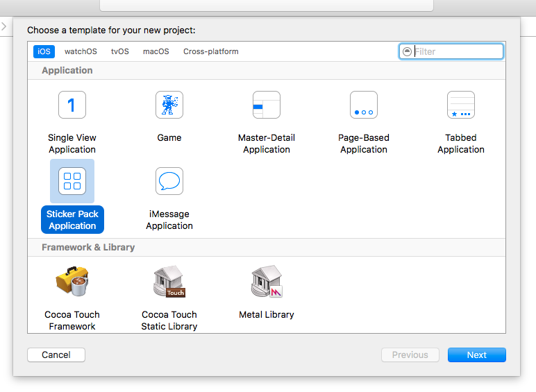Select the Tabbed Application icon
536x392 pixels.
point(461,105)
